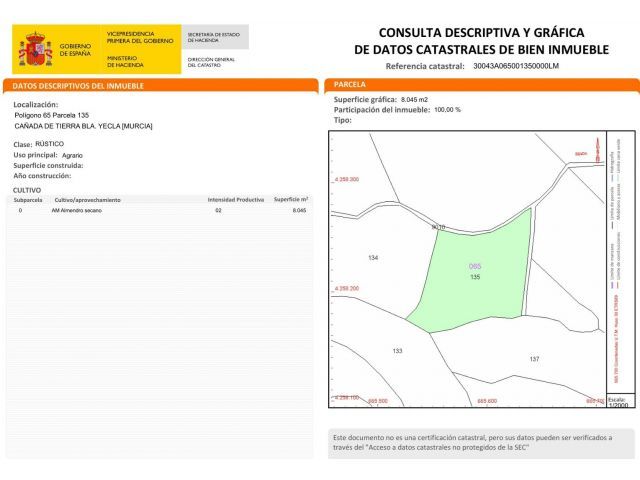Click the middle red Y-coordinate label ending in '.200'

click(x=347, y=288)
